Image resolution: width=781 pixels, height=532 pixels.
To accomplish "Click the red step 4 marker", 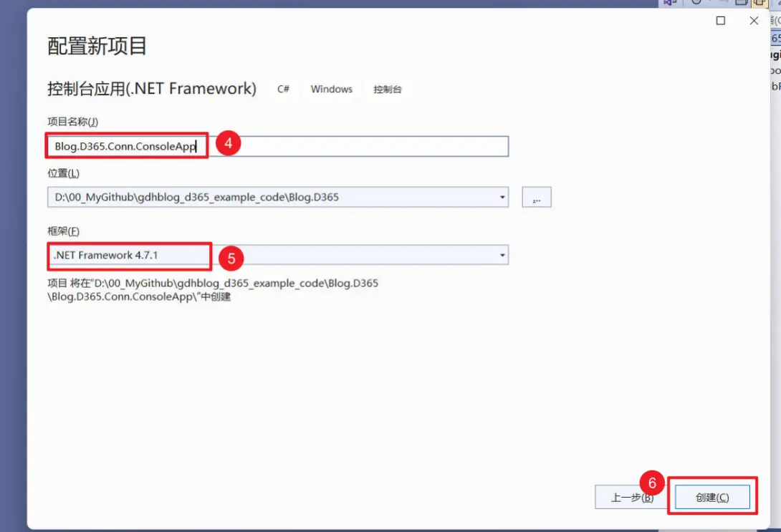I will coord(228,143).
